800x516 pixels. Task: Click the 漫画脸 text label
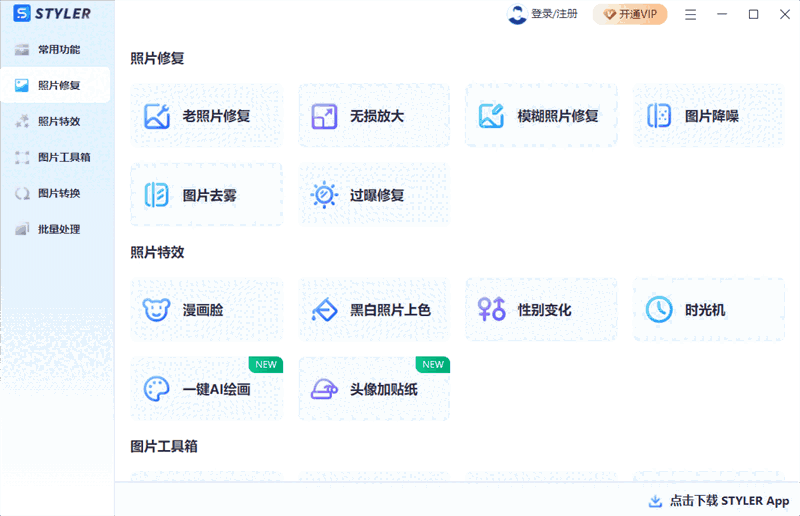click(x=203, y=310)
